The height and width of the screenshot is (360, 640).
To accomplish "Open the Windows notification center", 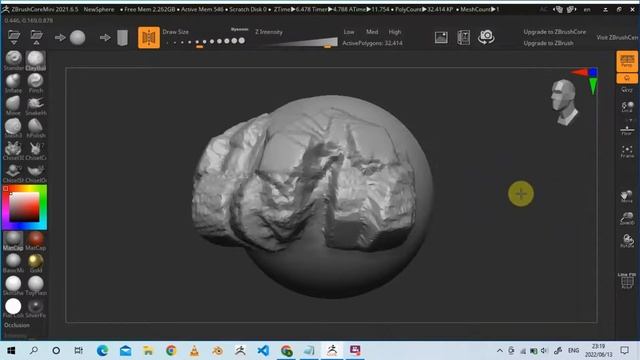I will coord(624,351).
